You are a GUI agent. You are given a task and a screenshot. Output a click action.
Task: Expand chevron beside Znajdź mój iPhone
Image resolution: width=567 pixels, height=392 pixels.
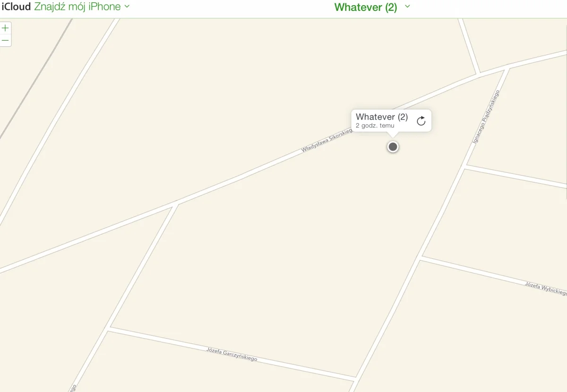point(127,7)
